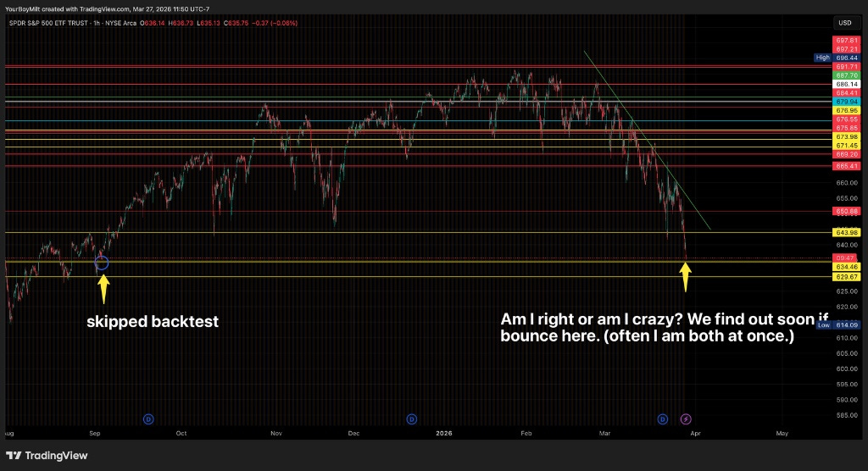868x471 pixels.
Task: Click the Sep label on the time axis
Action: pyautogui.click(x=95, y=434)
